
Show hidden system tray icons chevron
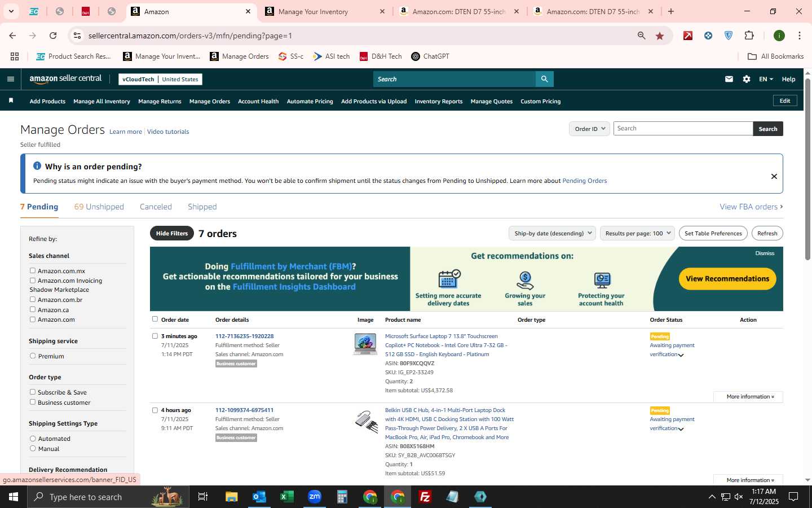(712, 497)
